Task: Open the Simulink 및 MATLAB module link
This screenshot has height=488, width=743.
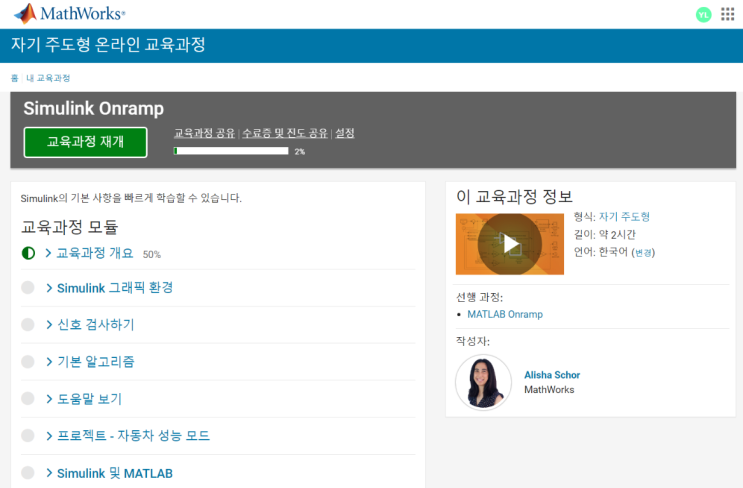Action: [115, 473]
